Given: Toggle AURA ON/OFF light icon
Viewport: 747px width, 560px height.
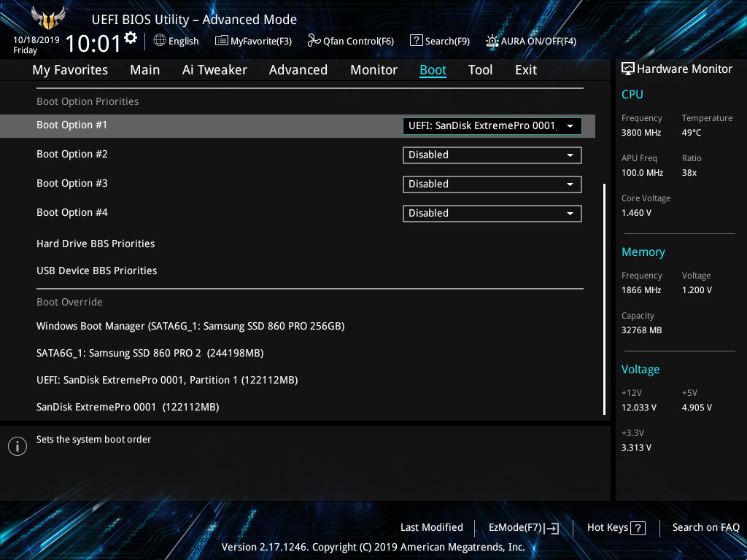Looking at the screenshot, I should tap(492, 41).
